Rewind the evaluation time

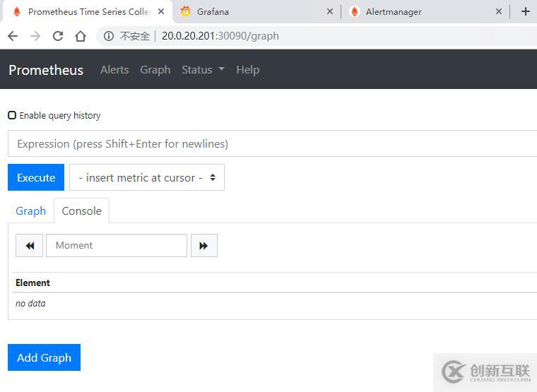pyautogui.click(x=30, y=246)
